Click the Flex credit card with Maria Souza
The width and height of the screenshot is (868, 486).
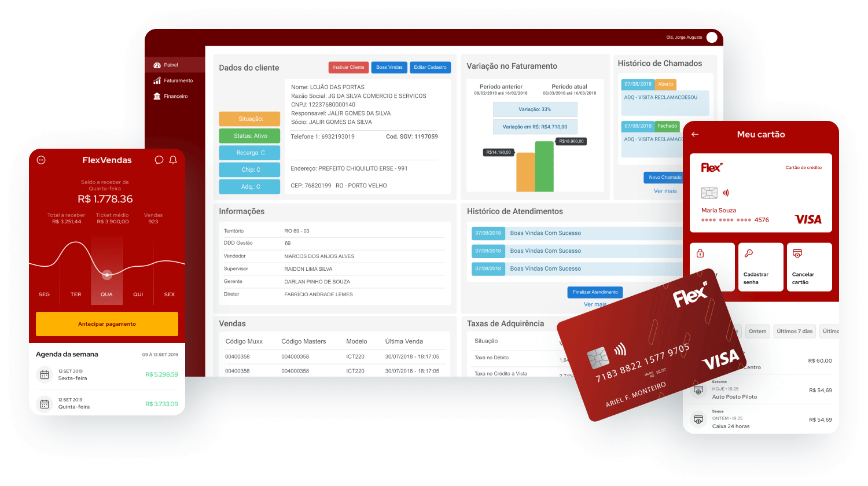(x=761, y=193)
